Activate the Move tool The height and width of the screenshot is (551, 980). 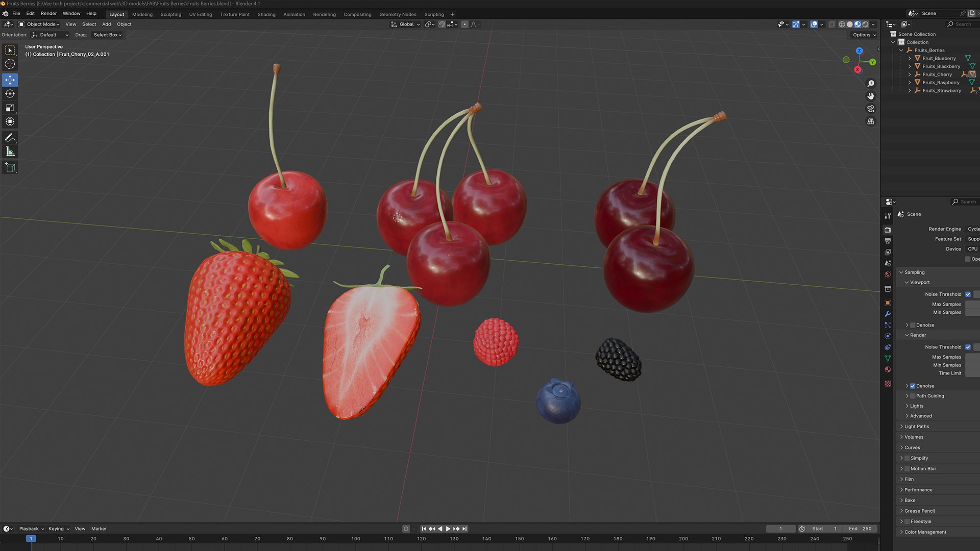click(x=10, y=80)
